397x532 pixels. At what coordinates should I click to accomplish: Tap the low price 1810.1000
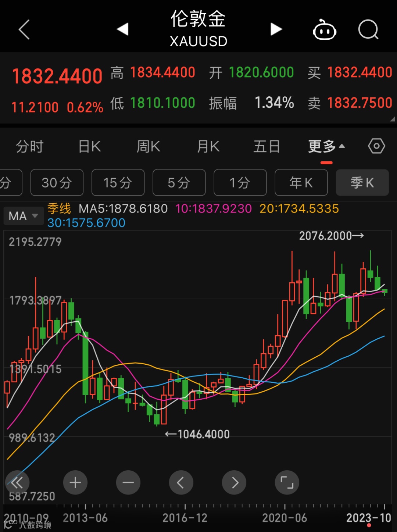[162, 103]
